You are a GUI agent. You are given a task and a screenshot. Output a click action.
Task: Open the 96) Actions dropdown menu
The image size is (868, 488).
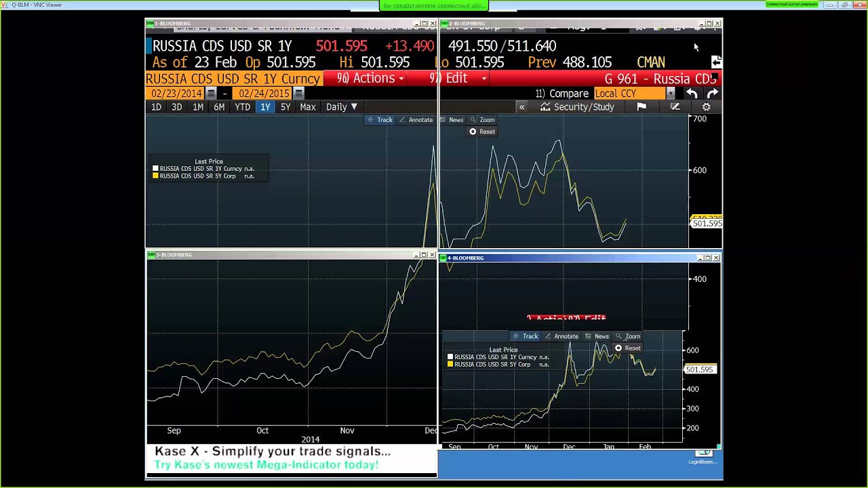click(370, 79)
